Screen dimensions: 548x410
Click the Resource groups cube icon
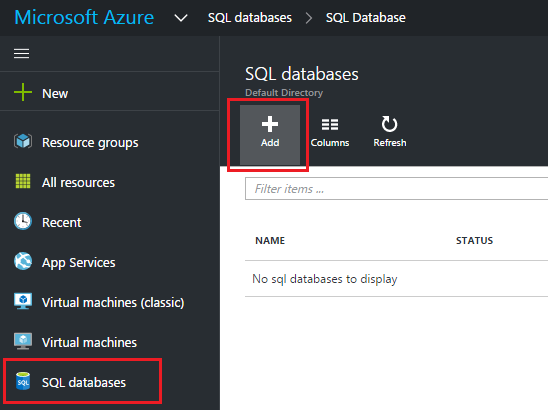(x=23, y=142)
